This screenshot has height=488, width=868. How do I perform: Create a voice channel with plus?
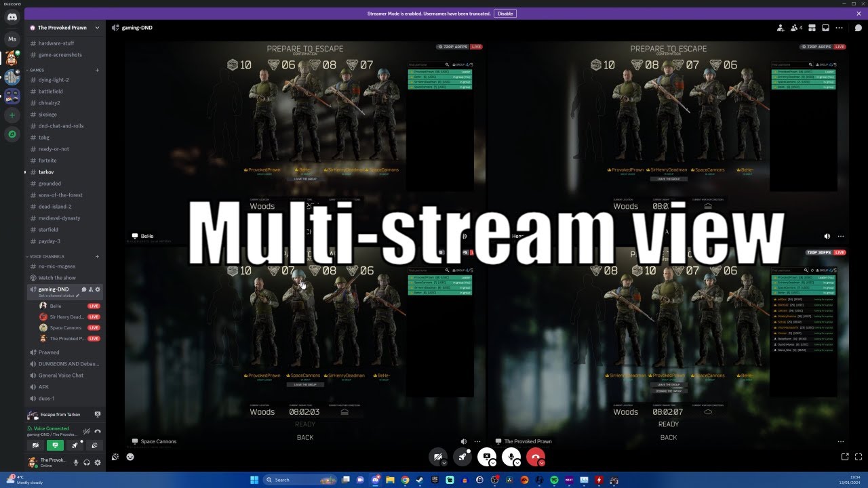97,256
